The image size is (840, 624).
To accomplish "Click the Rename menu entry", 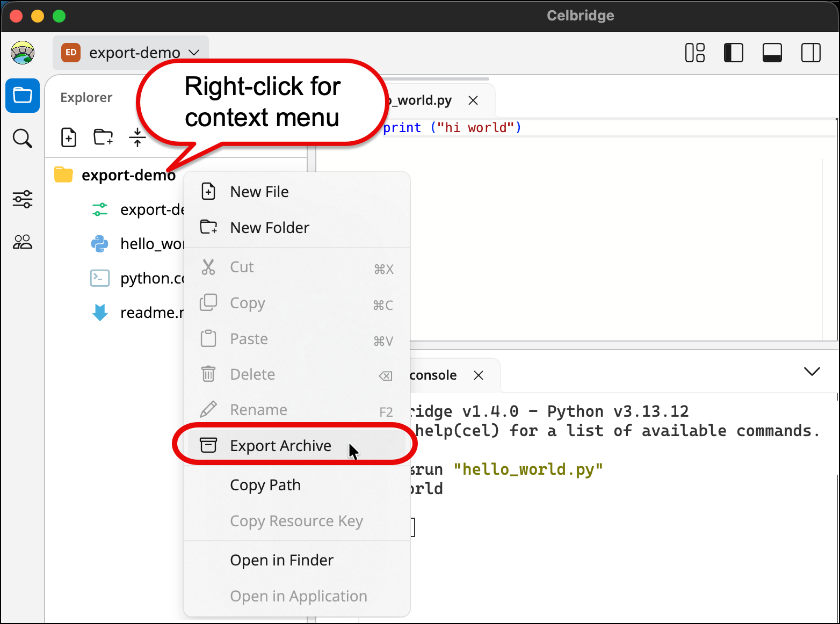I will point(297,410).
